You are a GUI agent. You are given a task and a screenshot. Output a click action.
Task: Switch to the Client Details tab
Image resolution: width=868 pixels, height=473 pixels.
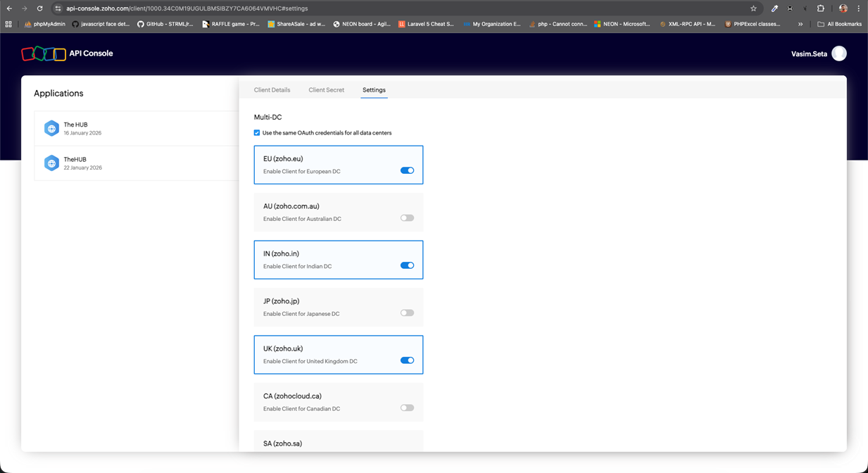point(272,90)
